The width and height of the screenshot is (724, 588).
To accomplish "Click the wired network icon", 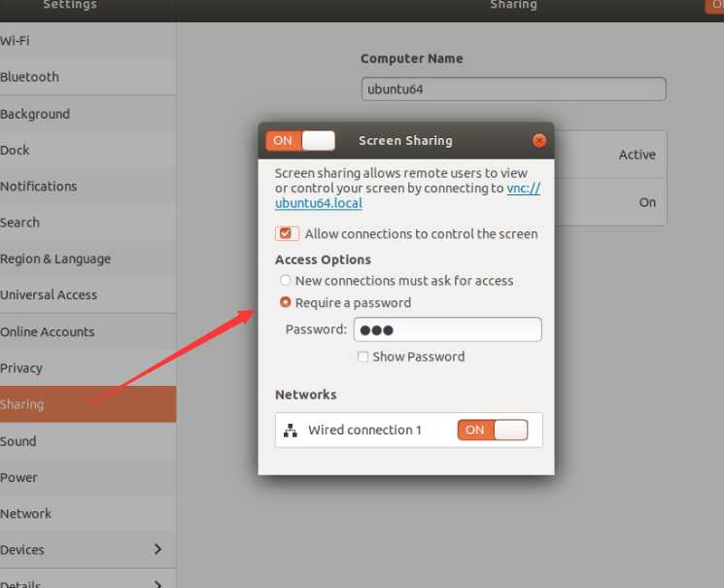I will pyautogui.click(x=291, y=430).
